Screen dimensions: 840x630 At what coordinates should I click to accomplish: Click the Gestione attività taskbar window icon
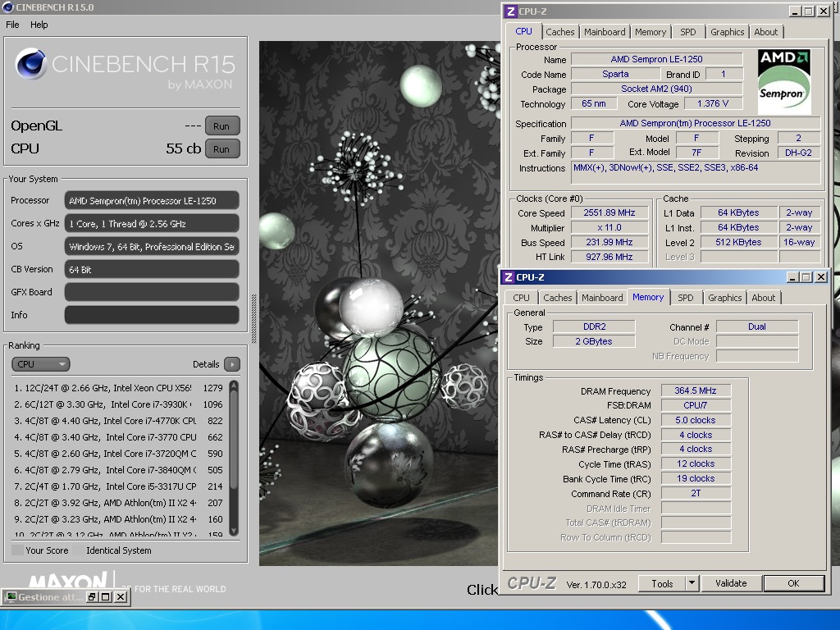tap(11, 597)
